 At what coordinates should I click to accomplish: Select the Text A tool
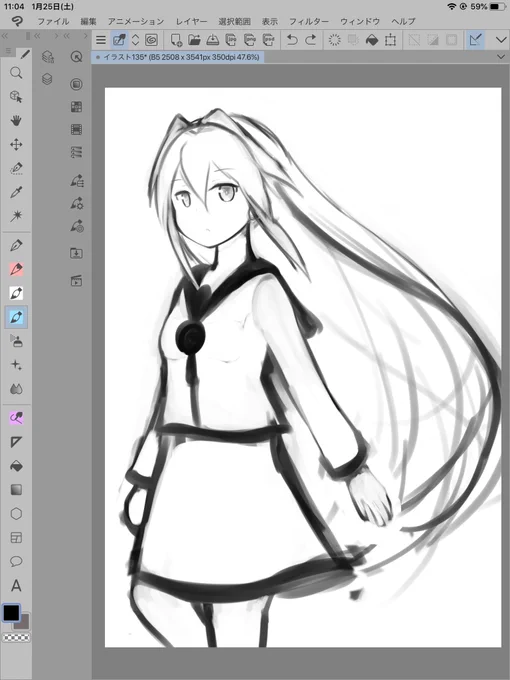coord(16,585)
